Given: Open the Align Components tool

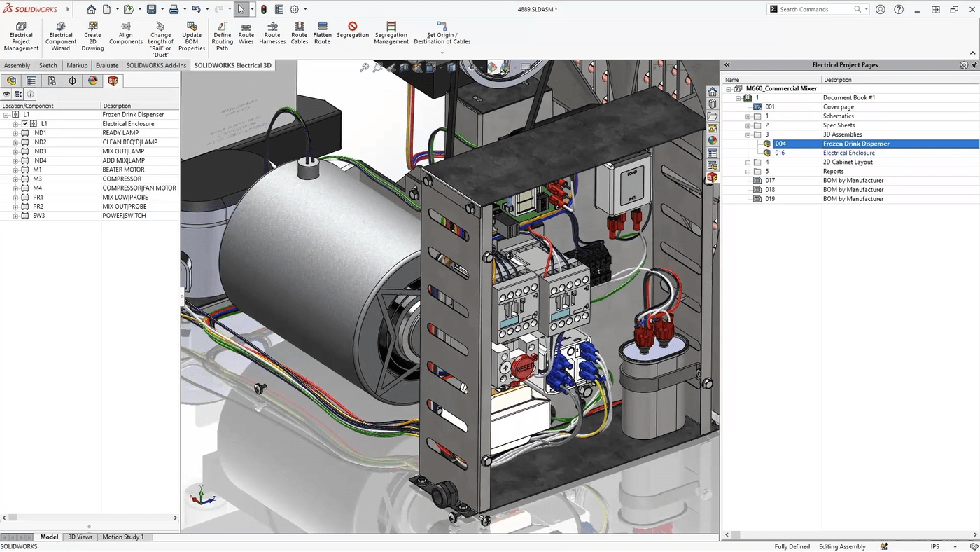Looking at the screenshot, I should (126, 35).
